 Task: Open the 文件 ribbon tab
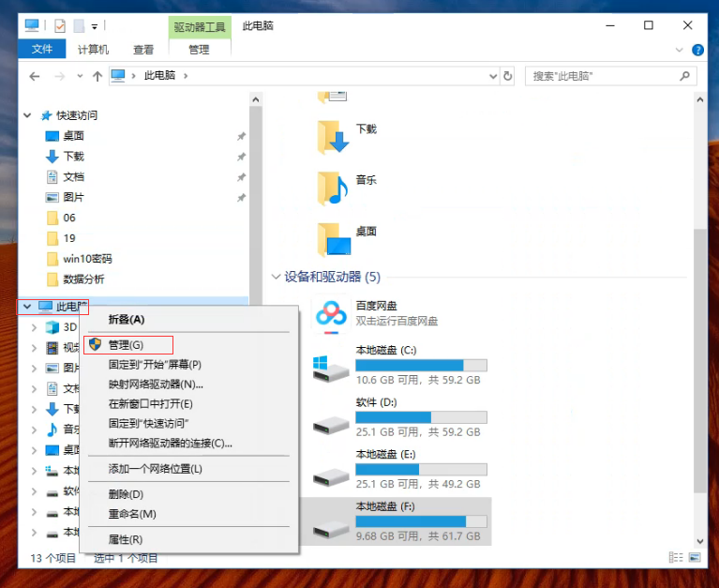tap(42, 50)
